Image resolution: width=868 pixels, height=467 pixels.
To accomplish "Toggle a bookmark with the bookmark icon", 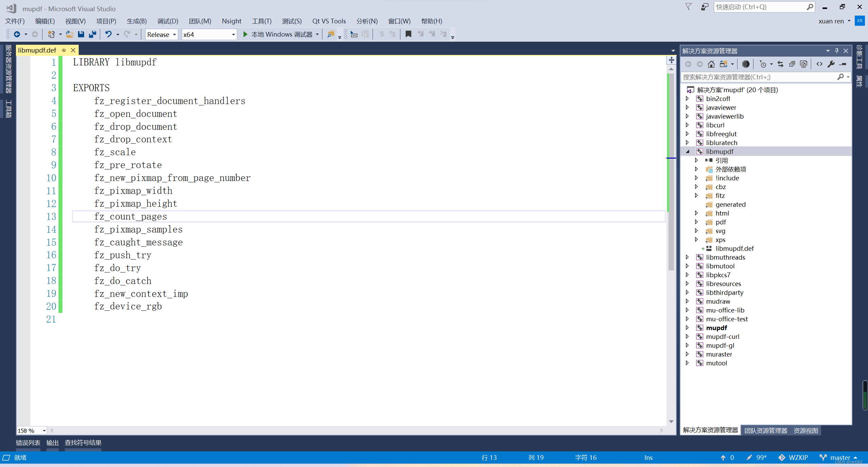I will pos(408,34).
